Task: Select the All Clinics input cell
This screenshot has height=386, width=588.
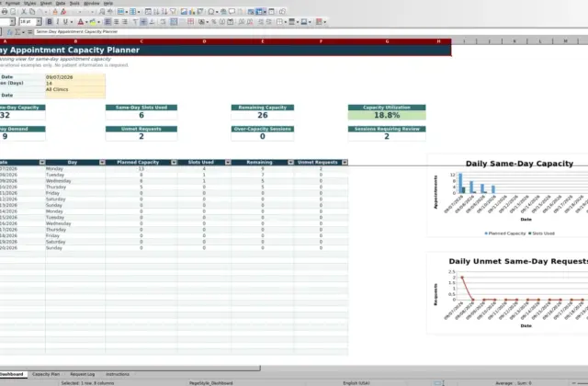Action: (x=75, y=89)
